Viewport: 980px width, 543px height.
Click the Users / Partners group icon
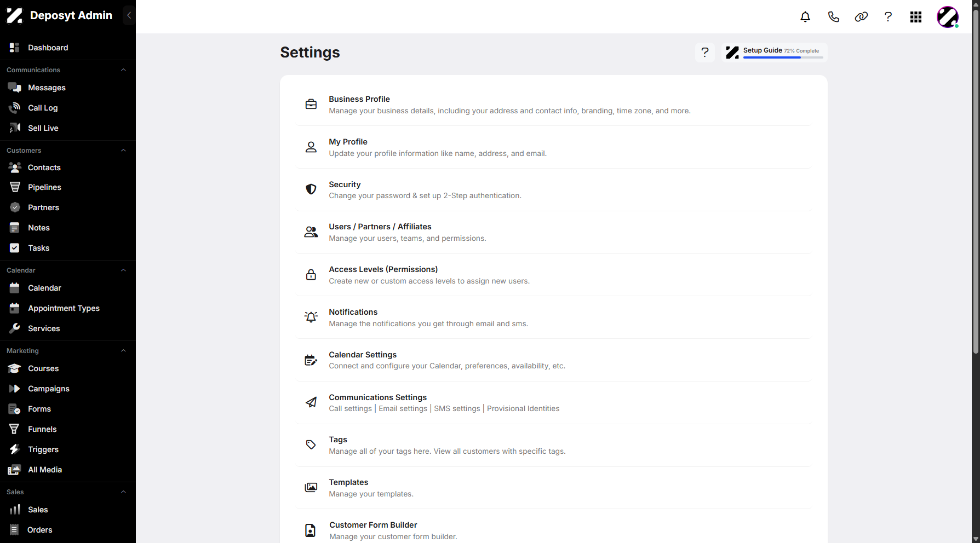[311, 232]
